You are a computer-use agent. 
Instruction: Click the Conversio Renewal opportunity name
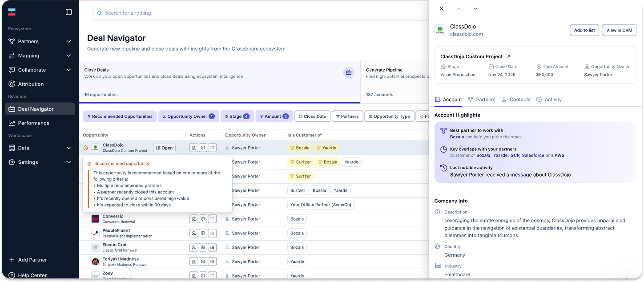tap(119, 222)
